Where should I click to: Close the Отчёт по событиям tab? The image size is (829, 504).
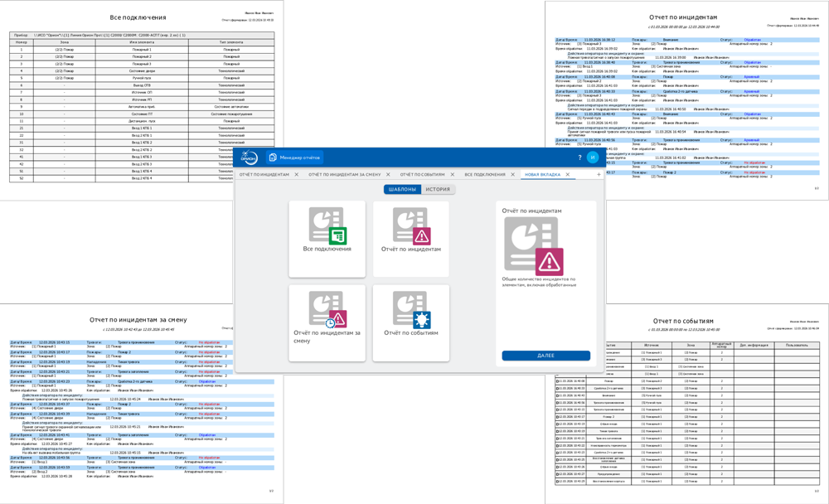click(x=453, y=175)
